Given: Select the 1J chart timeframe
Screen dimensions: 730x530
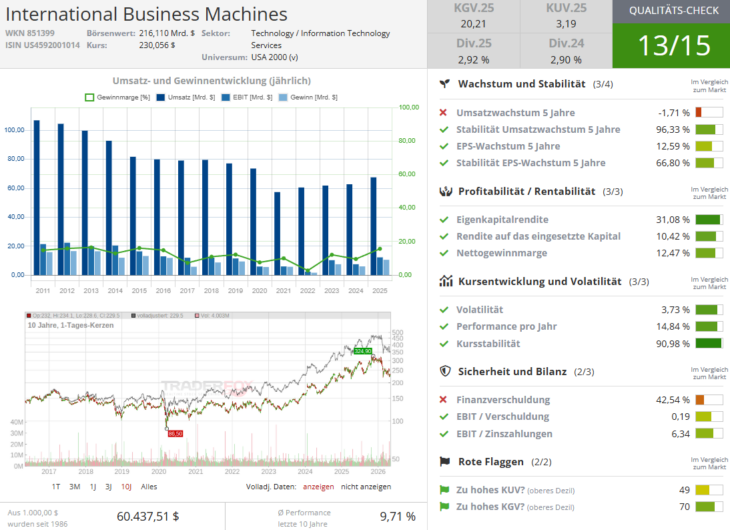Looking at the screenshot, I should click(93, 487).
